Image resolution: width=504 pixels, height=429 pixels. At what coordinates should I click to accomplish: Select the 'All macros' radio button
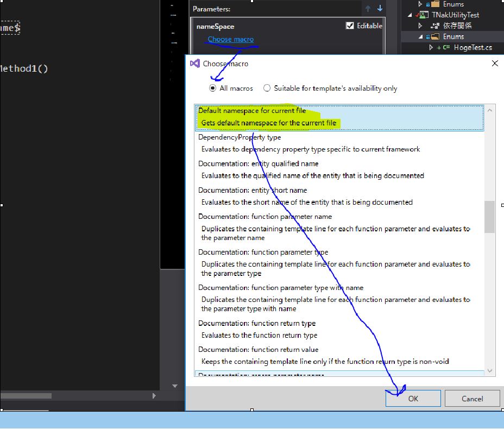(x=212, y=88)
